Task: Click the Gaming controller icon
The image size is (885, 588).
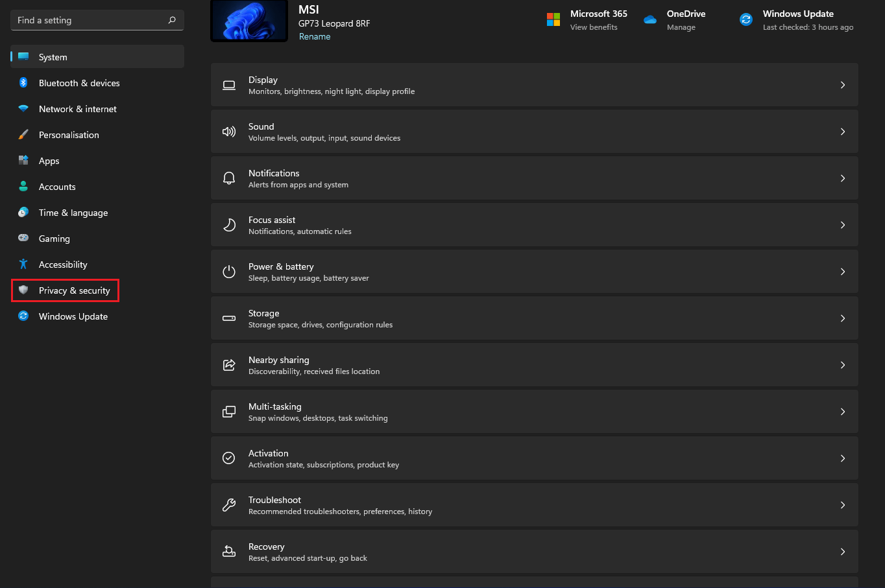Action: 23,239
